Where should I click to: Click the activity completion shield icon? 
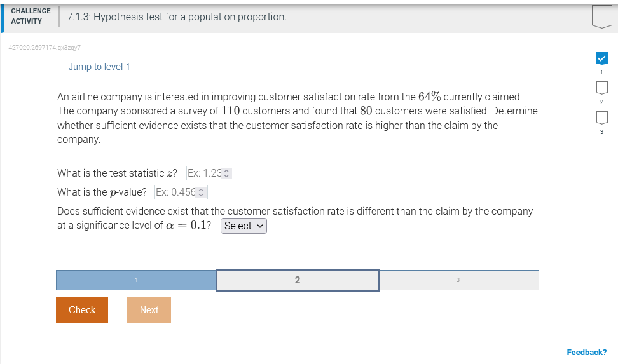click(x=602, y=17)
